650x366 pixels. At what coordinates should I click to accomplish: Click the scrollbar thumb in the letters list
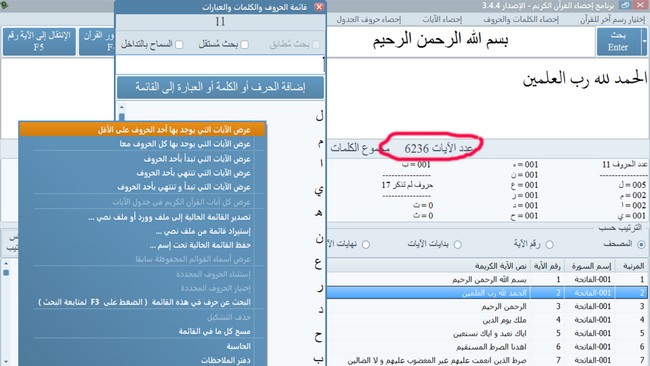pyautogui.click(x=121, y=117)
